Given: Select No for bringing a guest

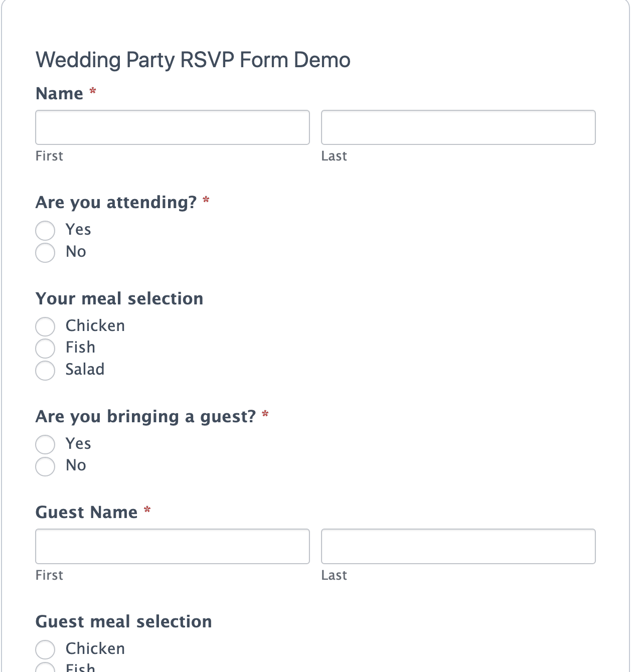Looking at the screenshot, I should click(x=45, y=466).
